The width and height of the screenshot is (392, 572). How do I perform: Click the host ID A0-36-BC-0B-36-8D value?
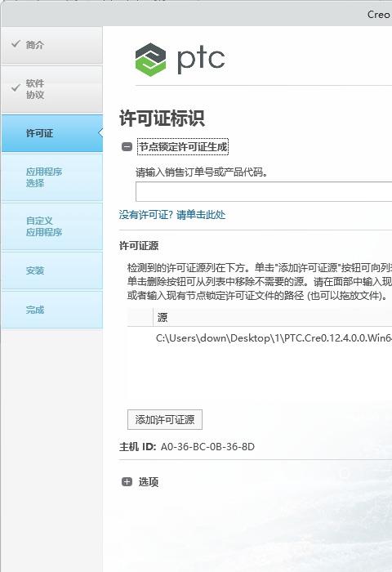click(207, 446)
